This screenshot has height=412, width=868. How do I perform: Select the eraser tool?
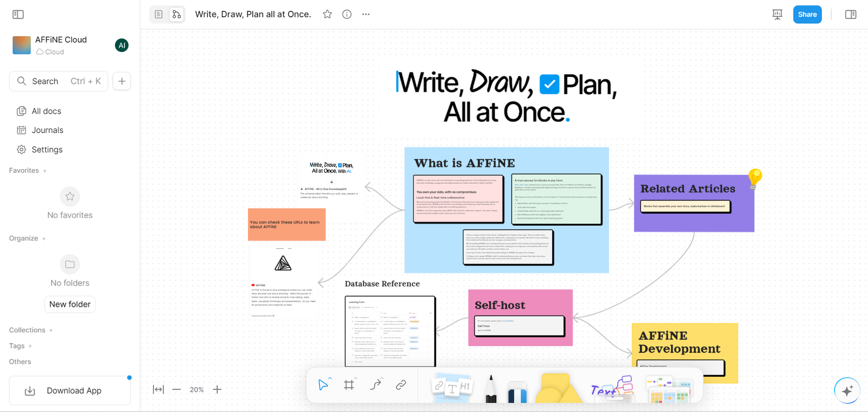coord(517,391)
